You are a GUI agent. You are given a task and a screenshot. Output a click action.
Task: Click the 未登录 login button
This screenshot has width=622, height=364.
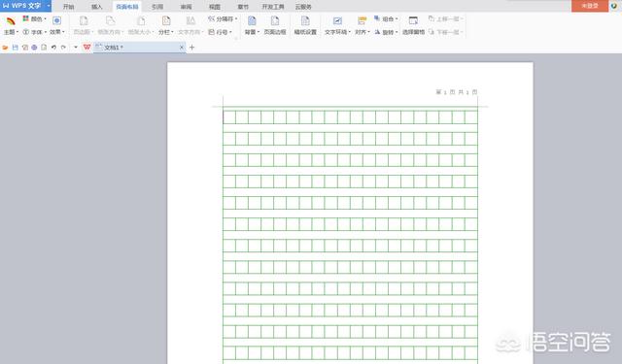pos(590,6)
